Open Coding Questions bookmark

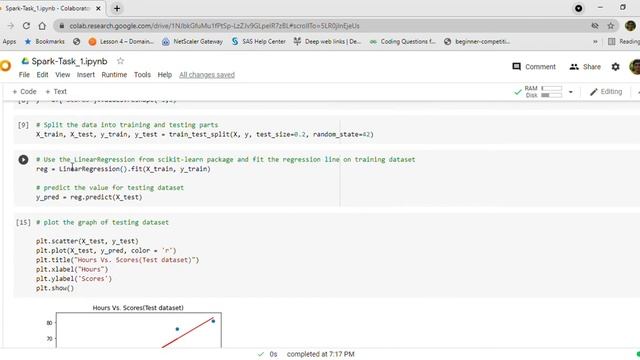(x=403, y=42)
